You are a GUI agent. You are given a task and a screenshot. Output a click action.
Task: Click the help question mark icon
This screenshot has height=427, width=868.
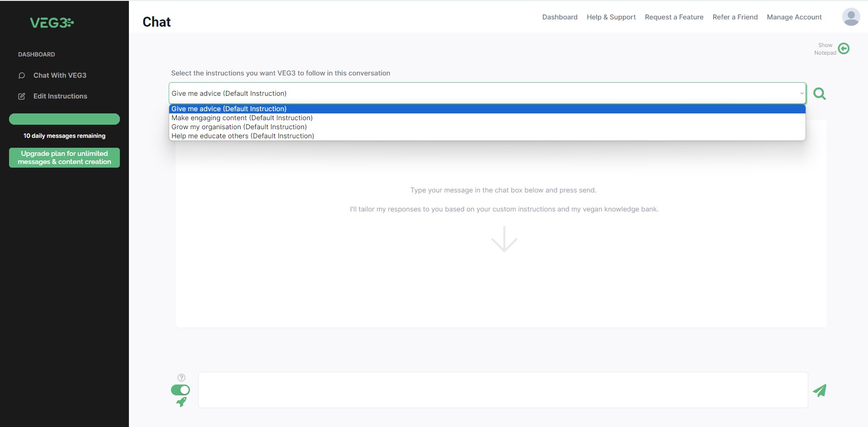181,378
